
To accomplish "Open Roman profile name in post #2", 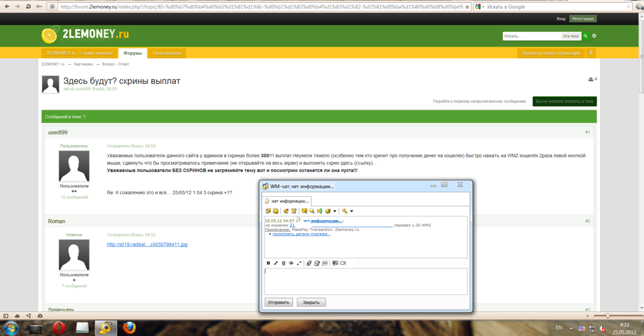I will click(57, 221).
